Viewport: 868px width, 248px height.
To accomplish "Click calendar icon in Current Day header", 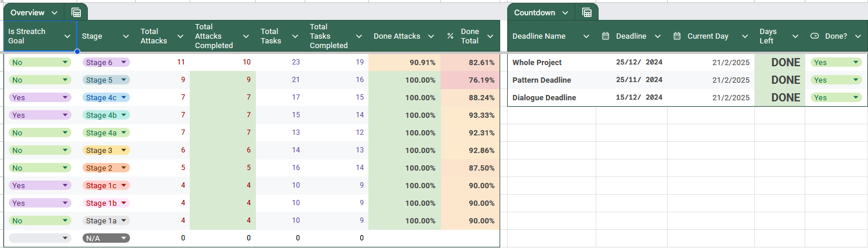I will click(677, 36).
